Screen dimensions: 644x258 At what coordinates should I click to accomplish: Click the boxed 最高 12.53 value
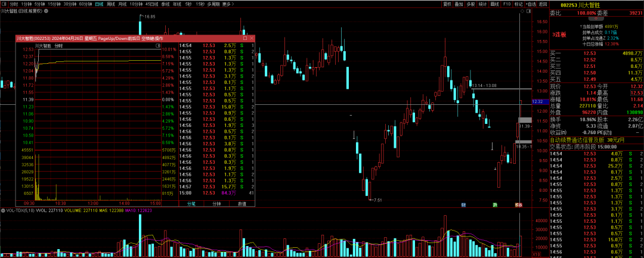click(637, 93)
